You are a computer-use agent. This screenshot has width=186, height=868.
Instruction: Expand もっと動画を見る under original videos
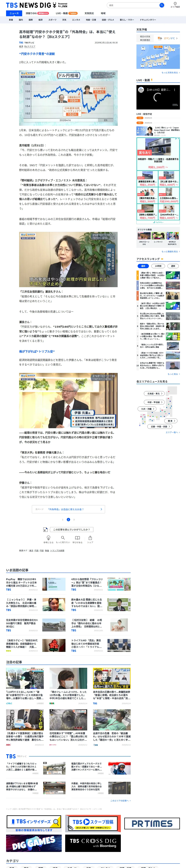170,251
